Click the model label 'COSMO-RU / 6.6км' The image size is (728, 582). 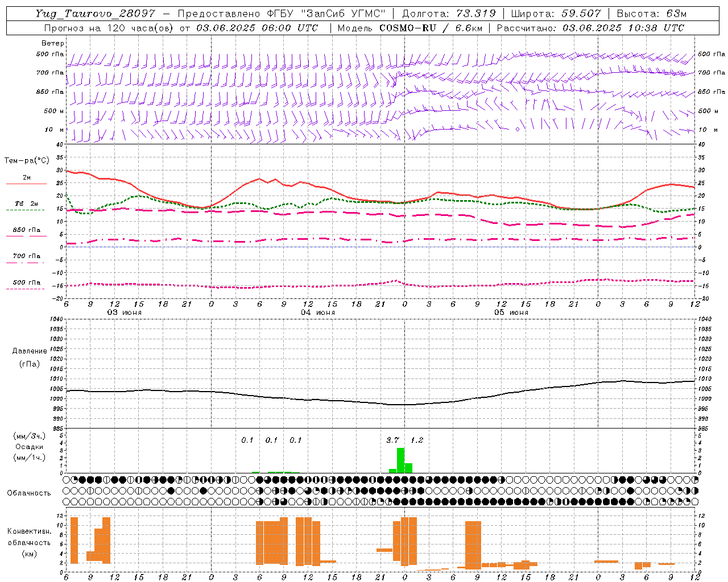tap(430, 28)
